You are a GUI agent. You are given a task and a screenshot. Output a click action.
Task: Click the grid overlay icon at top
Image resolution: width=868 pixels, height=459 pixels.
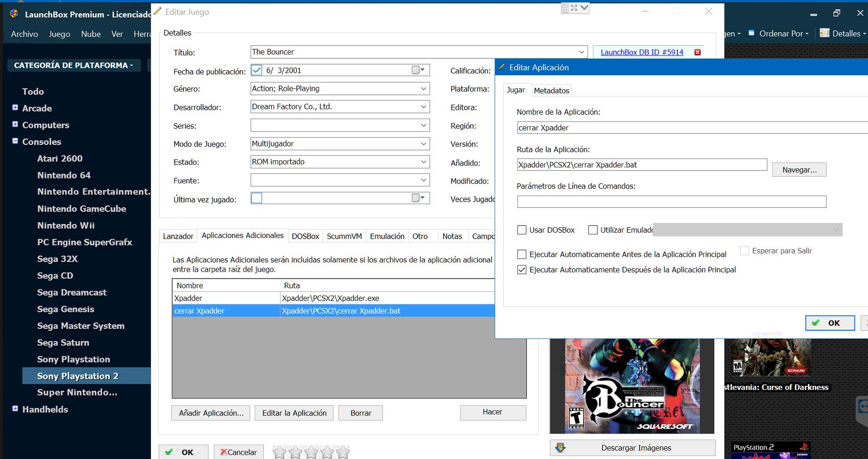point(565,8)
